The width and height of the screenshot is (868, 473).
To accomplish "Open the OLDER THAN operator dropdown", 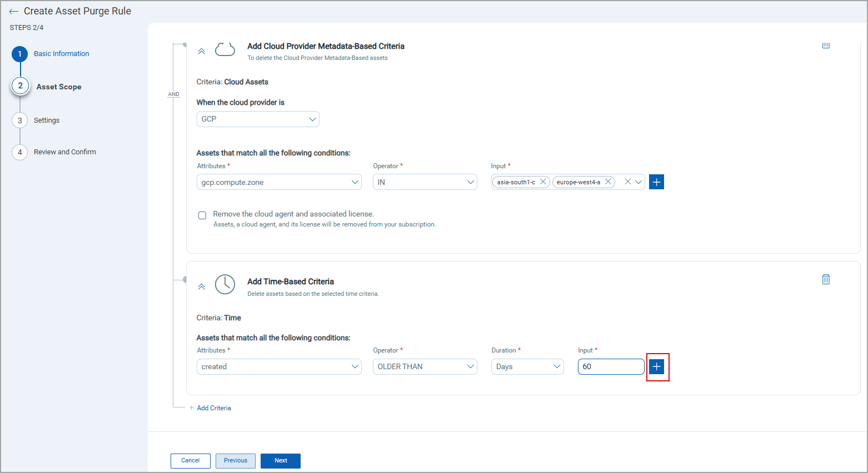I will point(425,366).
